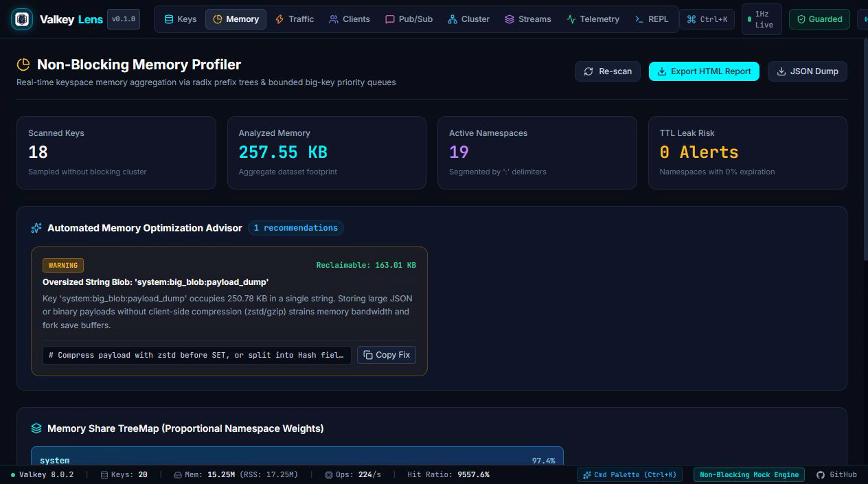Screen dimensions: 868x484
Task: Click the Copy Fix button
Action: click(x=387, y=355)
